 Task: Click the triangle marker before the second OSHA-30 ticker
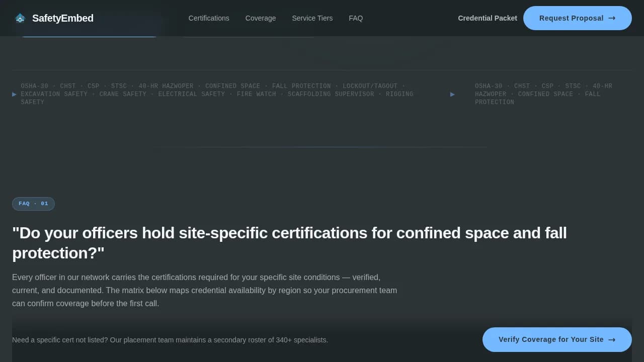pyautogui.click(x=452, y=94)
